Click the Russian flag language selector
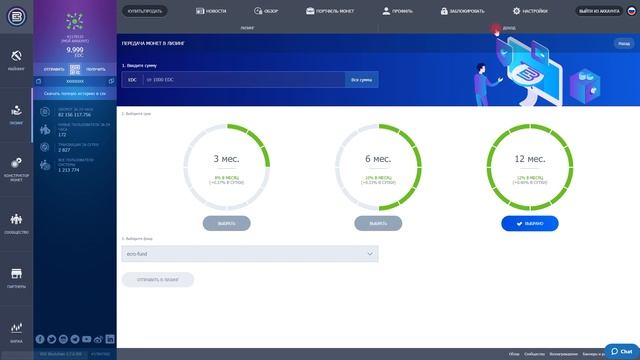Image resolution: width=640 pixels, height=360 pixels. coord(631,11)
